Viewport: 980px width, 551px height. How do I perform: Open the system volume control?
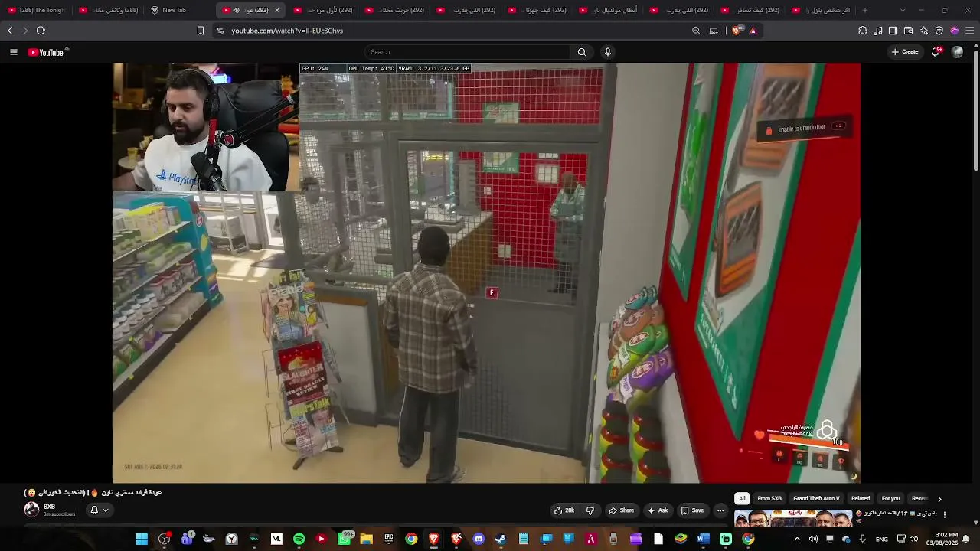913,540
